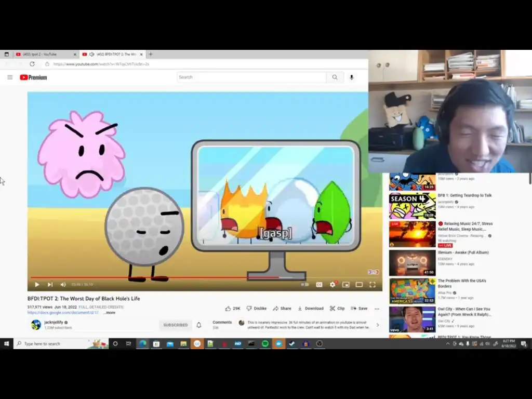The image size is (532, 399).
Task: Open the SEASON 4 thumbnail
Action: click(412, 206)
